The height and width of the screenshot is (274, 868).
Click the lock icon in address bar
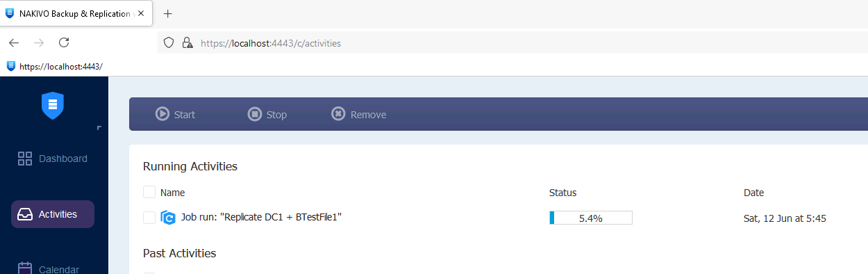187,42
